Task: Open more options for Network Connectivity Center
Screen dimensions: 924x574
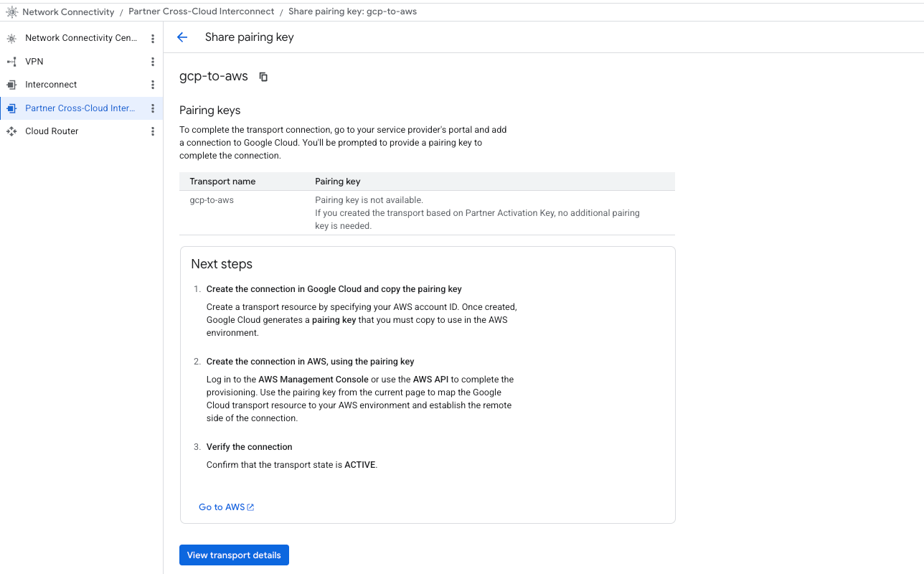Action: 153,38
